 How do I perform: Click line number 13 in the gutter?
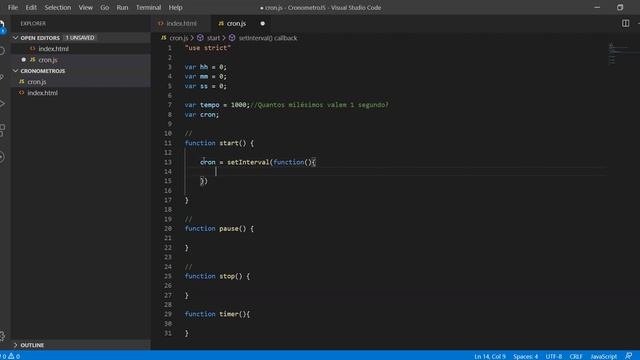click(x=168, y=162)
